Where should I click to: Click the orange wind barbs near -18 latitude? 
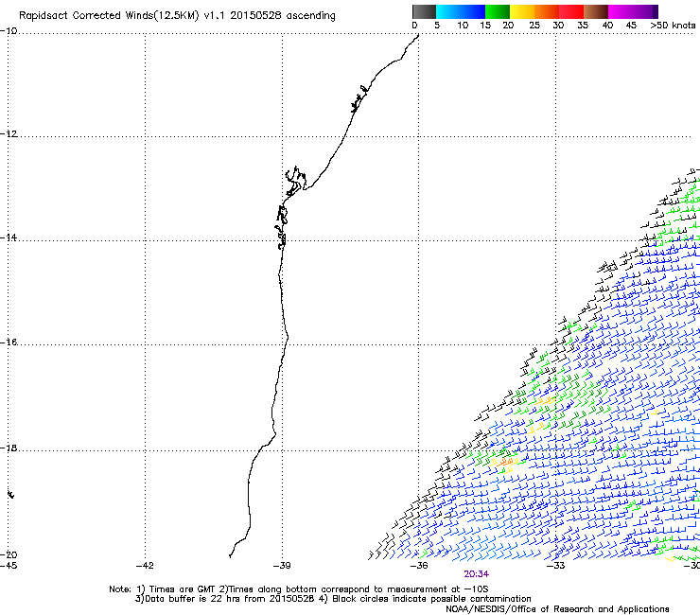coord(507,462)
